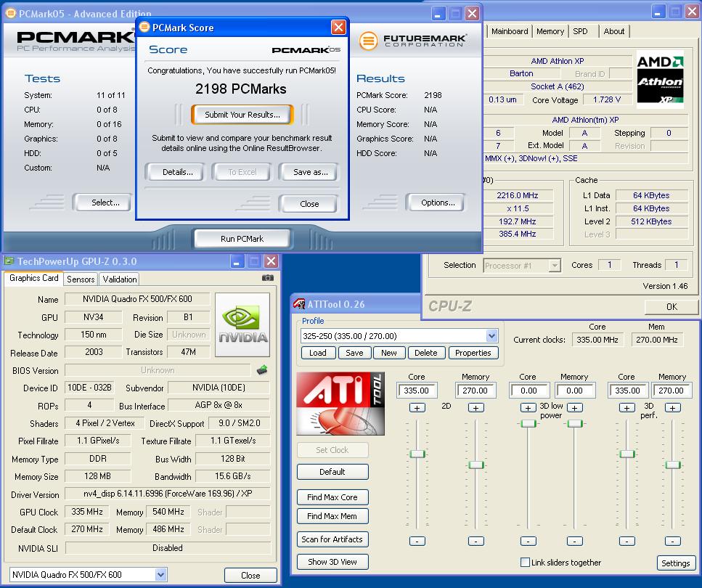Click the GPU-Z title bar icon
This screenshot has width=702, height=588.
[9, 261]
